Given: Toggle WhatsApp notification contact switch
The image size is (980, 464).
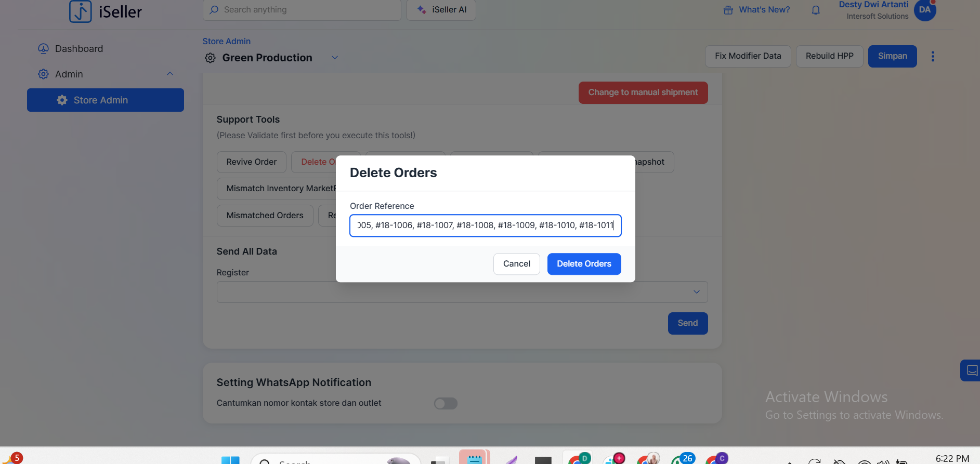Looking at the screenshot, I should [x=446, y=403].
